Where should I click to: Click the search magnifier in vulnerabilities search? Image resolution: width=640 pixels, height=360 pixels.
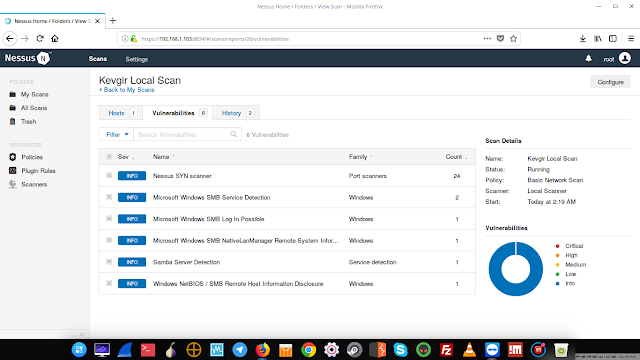[233, 134]
